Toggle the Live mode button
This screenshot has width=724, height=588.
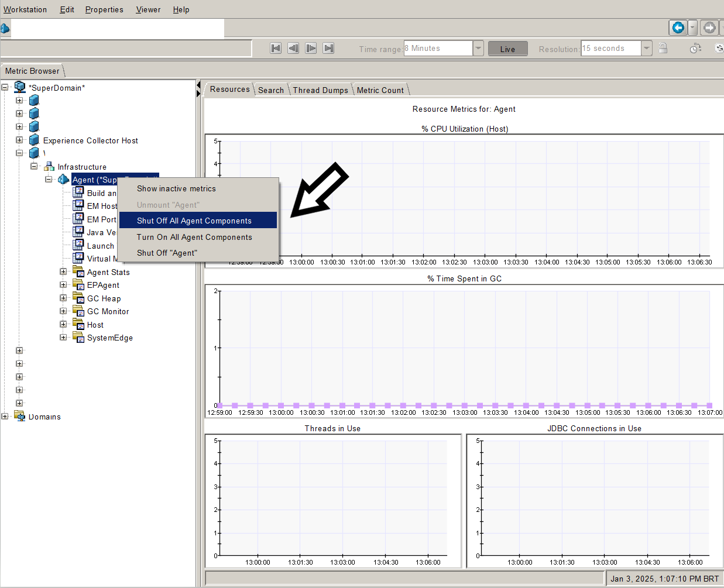pos(507,49)
